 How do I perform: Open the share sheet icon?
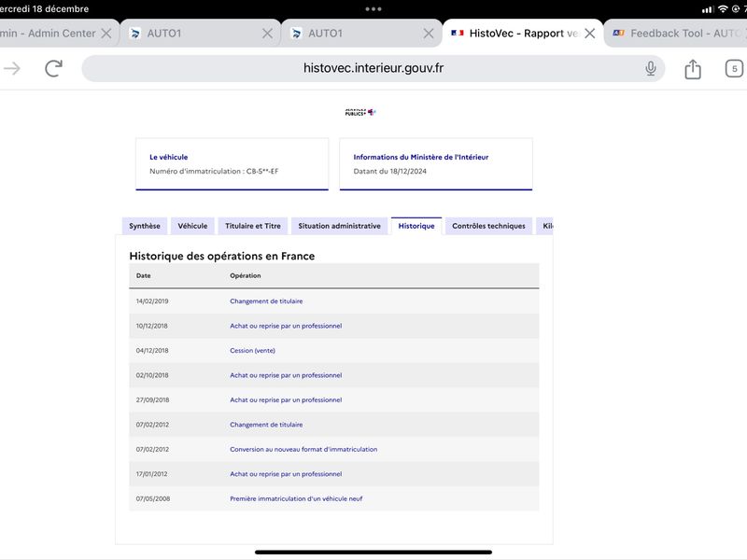click(693, 68)
